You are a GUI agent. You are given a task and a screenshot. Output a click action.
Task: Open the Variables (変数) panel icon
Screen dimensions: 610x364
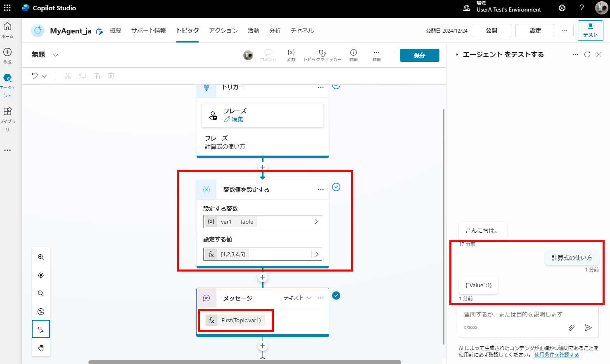tap(291, 53)
